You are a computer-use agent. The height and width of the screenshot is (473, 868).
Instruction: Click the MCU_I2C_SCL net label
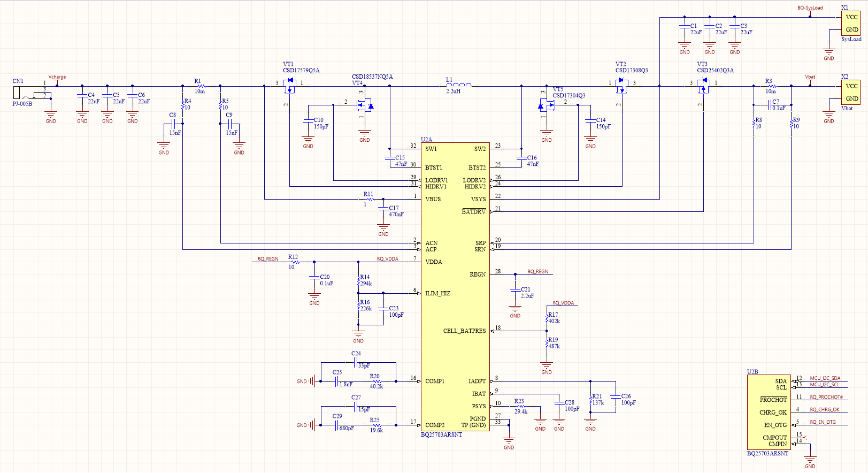(824, 385)
